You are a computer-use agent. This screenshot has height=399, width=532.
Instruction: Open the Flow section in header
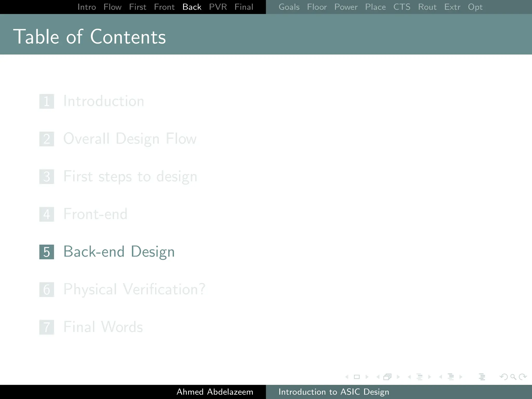click(x=112, y=7)
